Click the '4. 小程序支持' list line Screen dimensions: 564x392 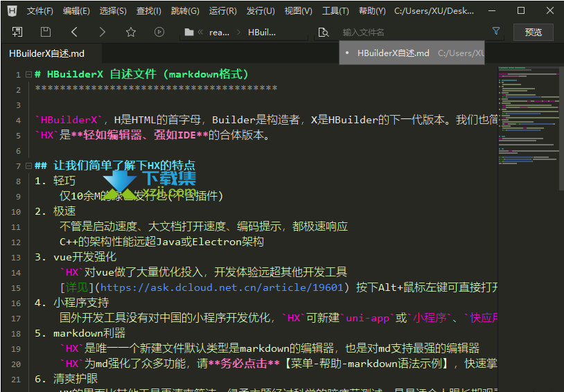click(71, 303)
